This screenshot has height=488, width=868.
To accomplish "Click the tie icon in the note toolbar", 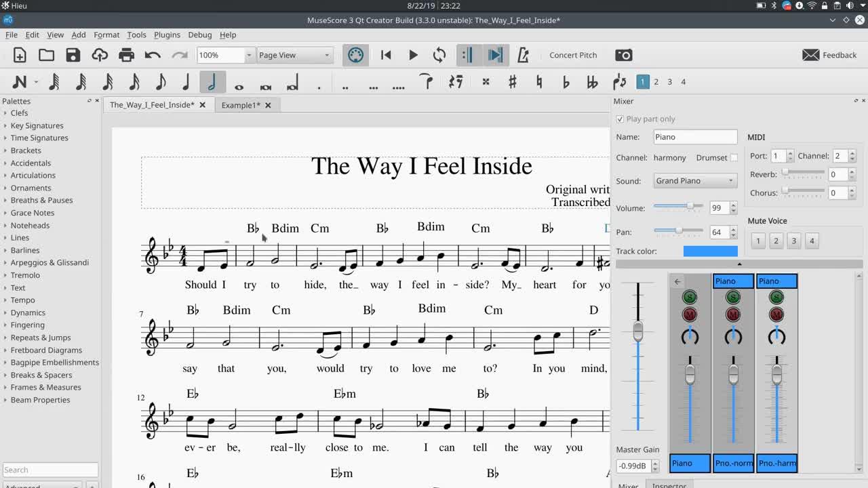I will click(427, 82).
